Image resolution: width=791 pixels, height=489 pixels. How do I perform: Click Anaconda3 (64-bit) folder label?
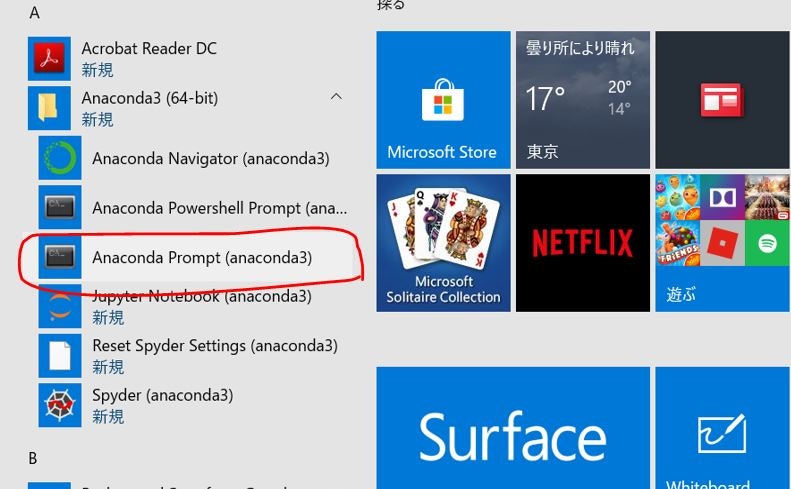(150, 98)
